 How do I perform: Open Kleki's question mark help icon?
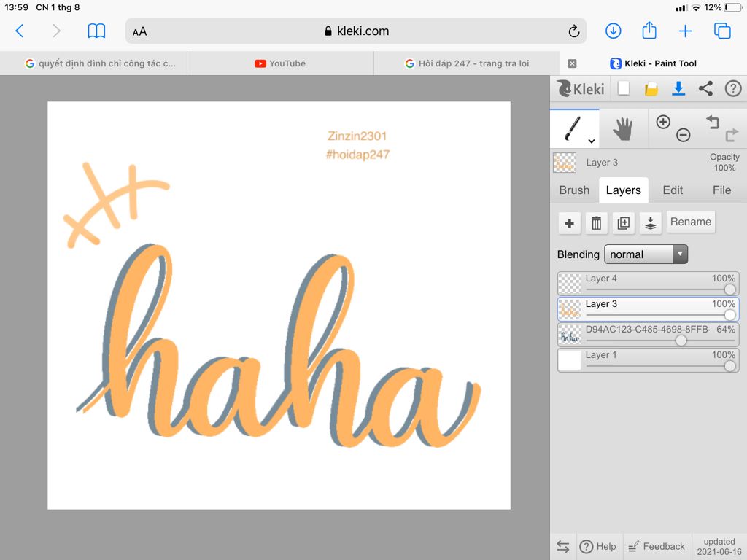[732, 88]
